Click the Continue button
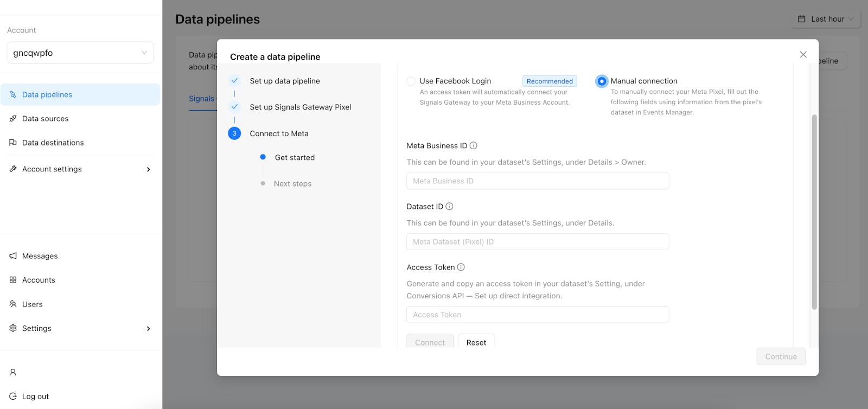Viewport: 868px width, 409px height. [781, 356]
